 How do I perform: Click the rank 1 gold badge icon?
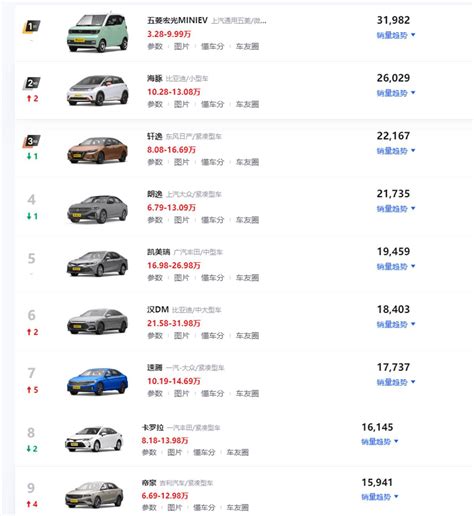click(31, 27)
